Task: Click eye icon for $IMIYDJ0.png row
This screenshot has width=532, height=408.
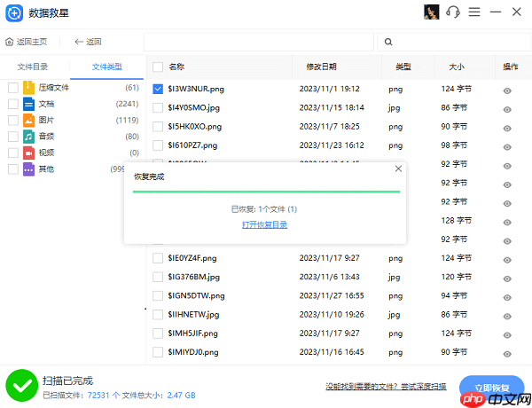Action: pyautogui.click(x=508, y=352)
